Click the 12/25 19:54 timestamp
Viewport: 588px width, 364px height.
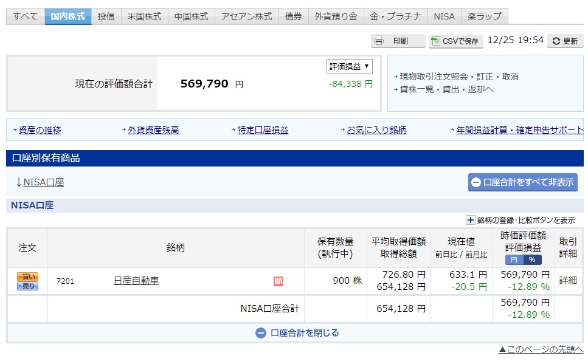coord(516,40)
